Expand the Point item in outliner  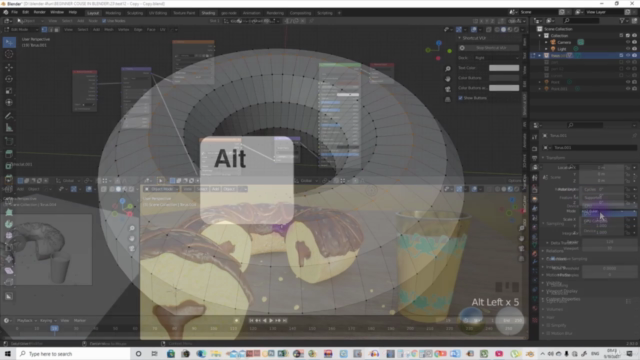[x=540, y=82]
